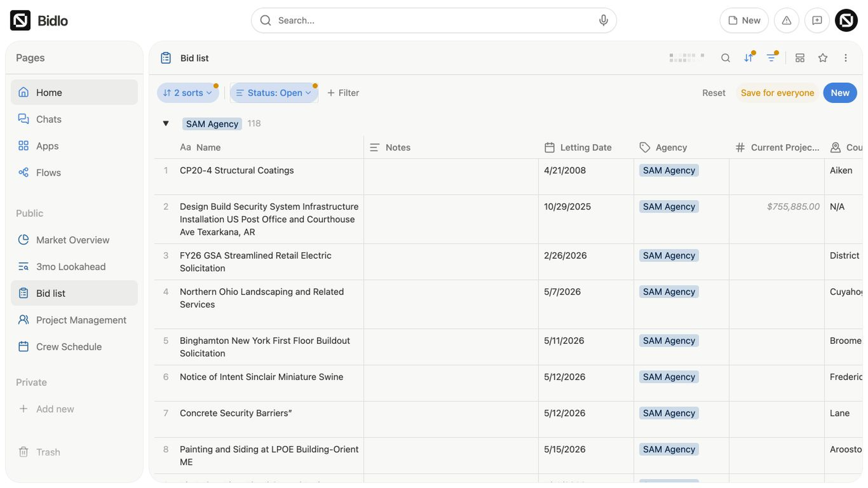Open Crew Schedule page
This screenshot has height=488, width=868.
coord(74,347)
